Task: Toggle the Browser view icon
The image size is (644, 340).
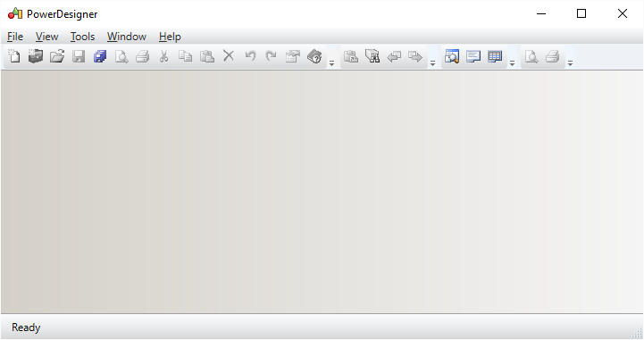Action: pos(452,56)
